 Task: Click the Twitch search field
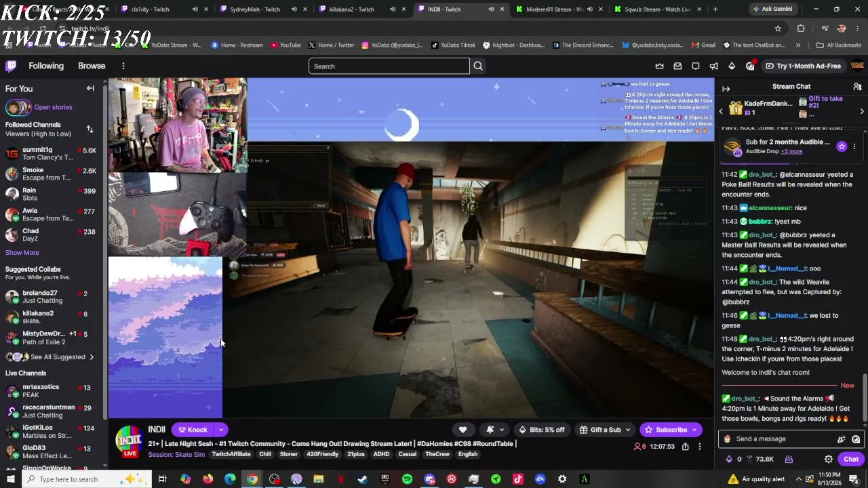[x=389, y=66]
